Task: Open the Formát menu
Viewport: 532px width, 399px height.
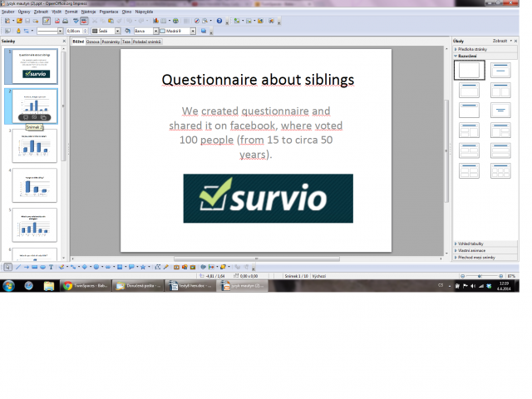Action: pyautogui.click(x=71, y=12)
